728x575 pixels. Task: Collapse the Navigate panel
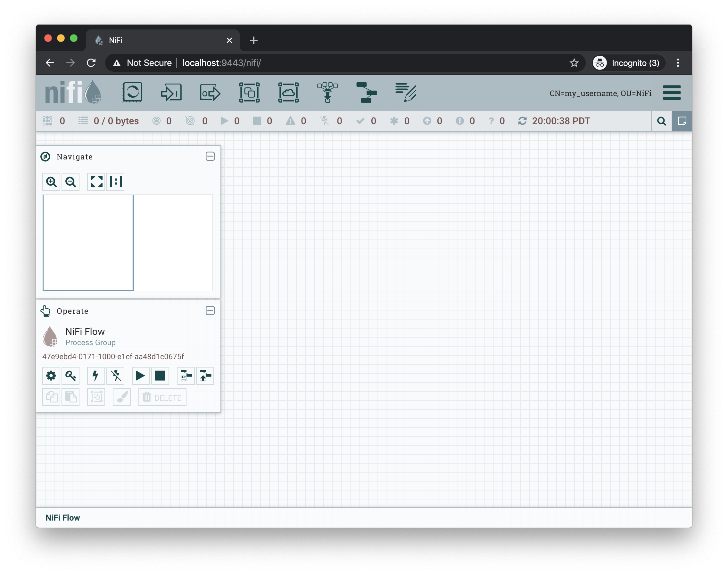click(x=210, y=156)
